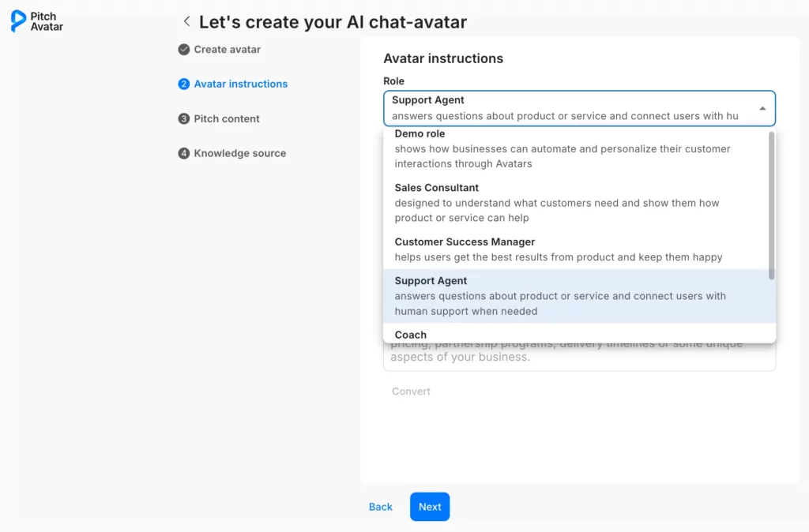This screenshot has height=532, width=809.
Task: Click the Convert button
Action: (x=411, y=392)
